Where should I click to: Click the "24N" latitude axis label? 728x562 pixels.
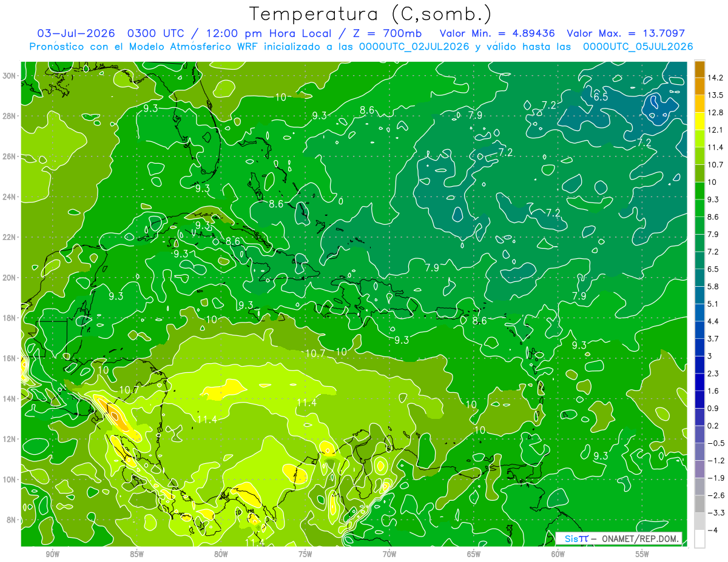[8, 197]
